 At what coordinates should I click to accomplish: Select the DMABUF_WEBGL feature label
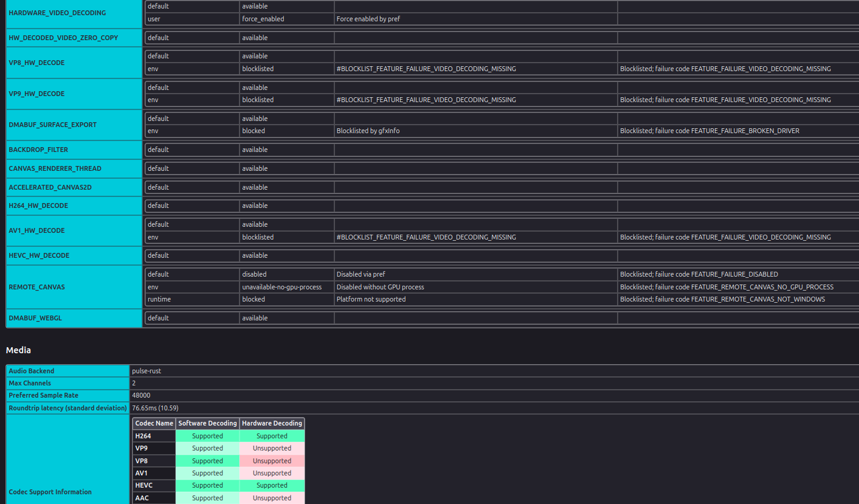point(36,318)
